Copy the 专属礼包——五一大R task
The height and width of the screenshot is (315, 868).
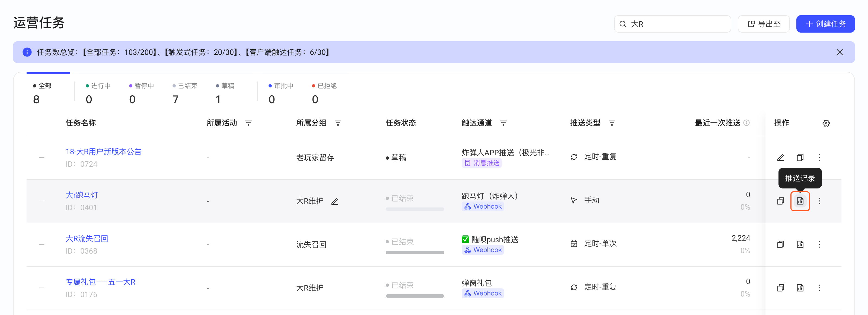pyautogui.click(x=780, y=288)
